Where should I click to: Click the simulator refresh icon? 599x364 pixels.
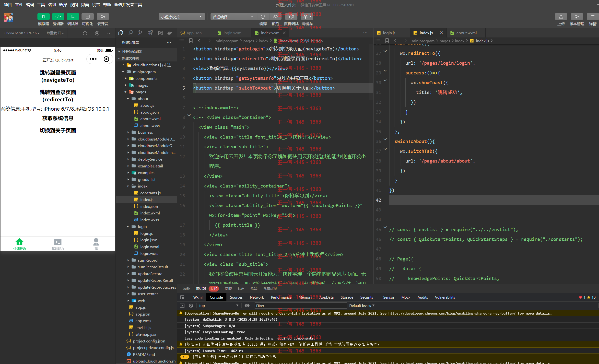pyautogui.click(x=85, y=33)
